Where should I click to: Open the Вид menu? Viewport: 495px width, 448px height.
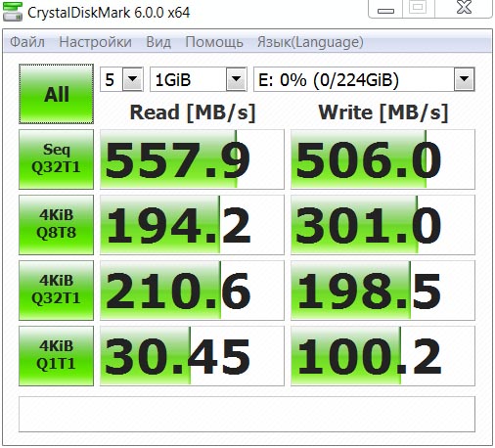click(x=158, y=42)
